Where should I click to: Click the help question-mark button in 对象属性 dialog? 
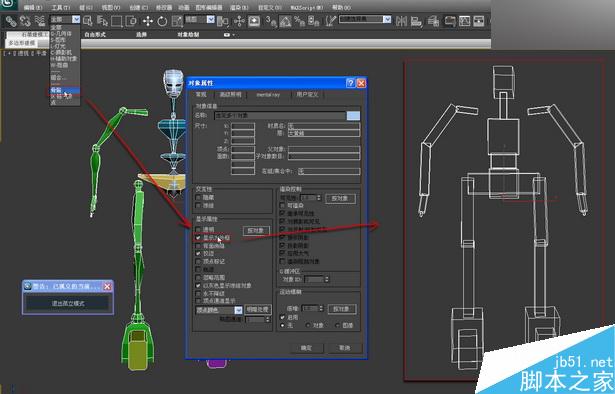click(x=350, y=83)
